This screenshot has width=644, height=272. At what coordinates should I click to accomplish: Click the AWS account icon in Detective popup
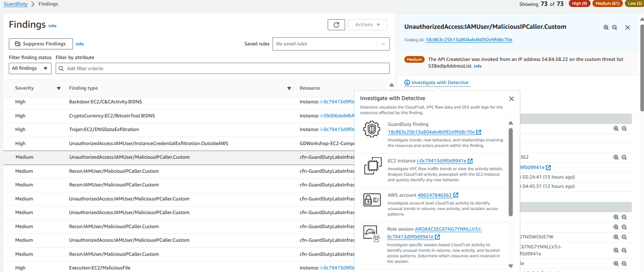(x=372, y=199)
